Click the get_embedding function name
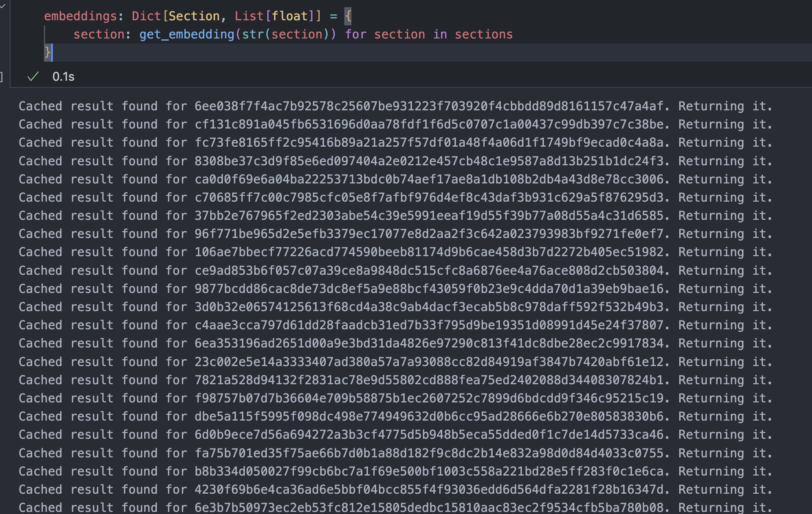Viewport: 812px width, 514px height. (187, 34)
